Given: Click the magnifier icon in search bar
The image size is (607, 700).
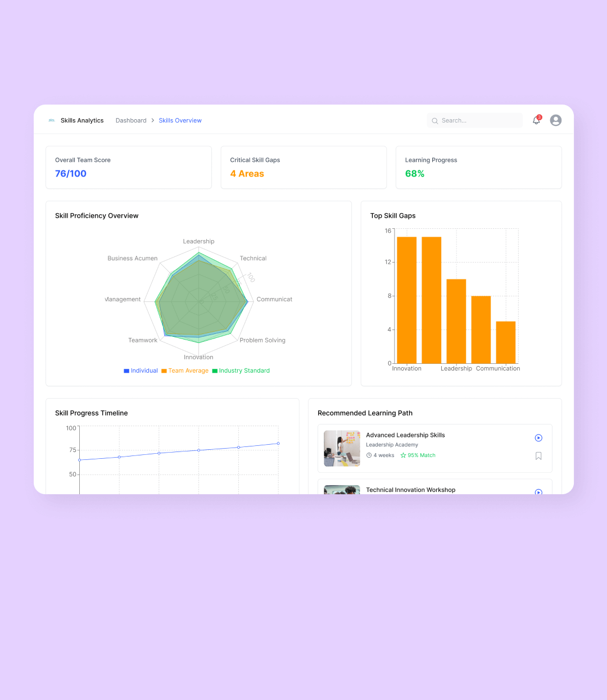Looking at the screenshot, I should 434,121.
